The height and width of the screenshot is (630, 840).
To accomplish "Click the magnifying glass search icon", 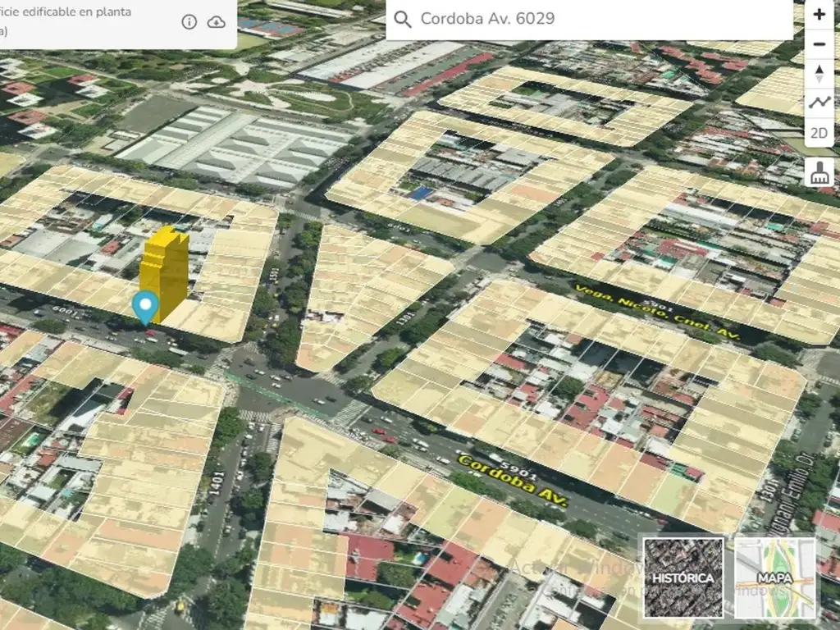I will point(402,20).
